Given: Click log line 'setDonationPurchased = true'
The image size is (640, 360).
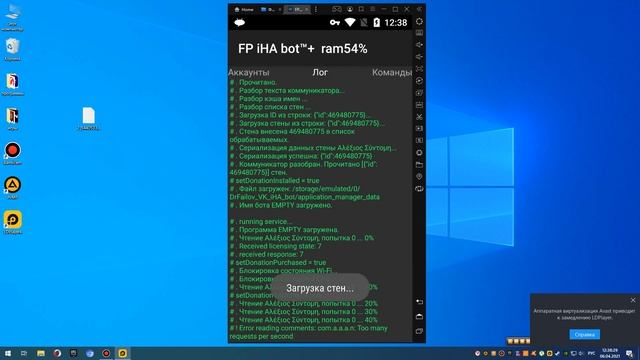Looking at the screenshot, I should [x=278, y=262].
